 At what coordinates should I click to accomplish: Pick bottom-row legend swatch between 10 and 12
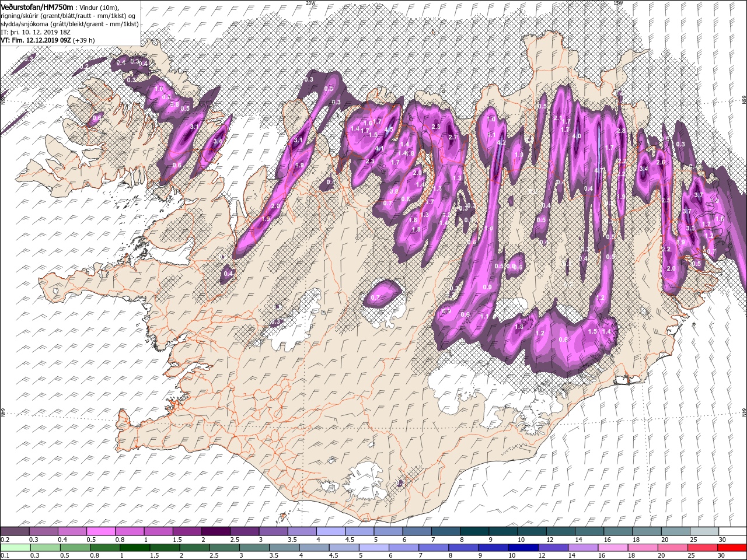pyautogui.click(x=524, y=547)
